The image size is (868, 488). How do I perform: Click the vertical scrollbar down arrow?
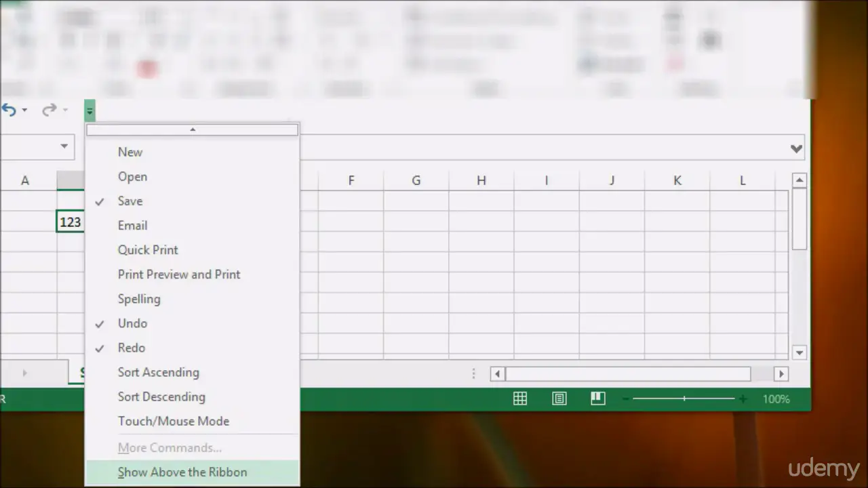coord(800,352)
